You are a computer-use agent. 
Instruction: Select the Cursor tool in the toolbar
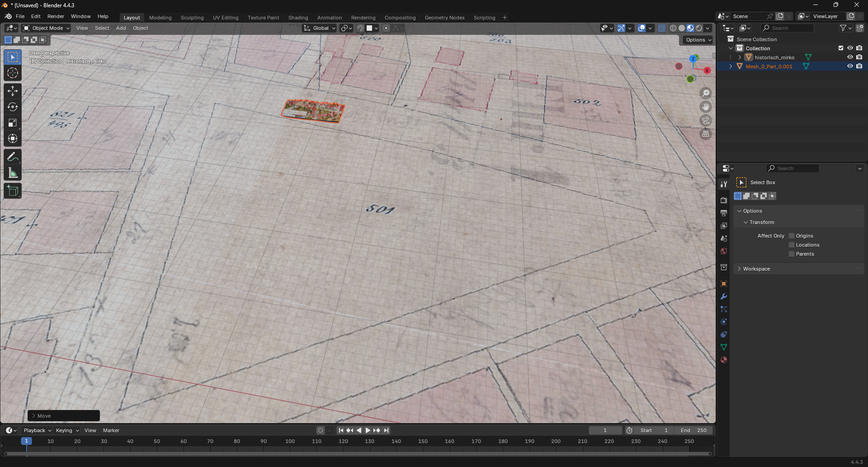[x=13, y=73]
